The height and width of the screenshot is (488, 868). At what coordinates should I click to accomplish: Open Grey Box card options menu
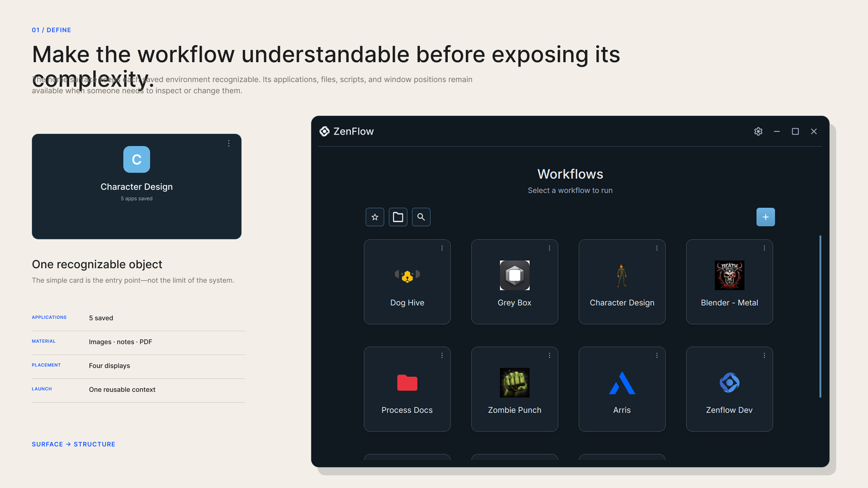pos(549,248)
